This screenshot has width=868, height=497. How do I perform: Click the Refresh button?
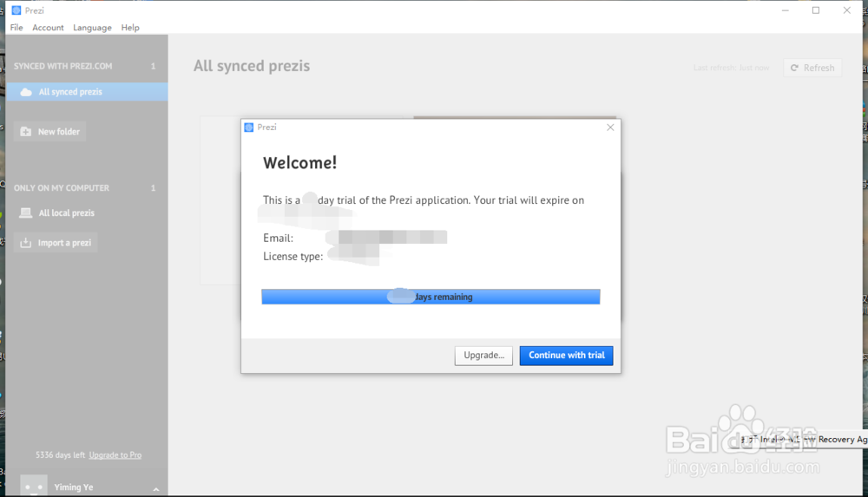(x=812, y=68)
